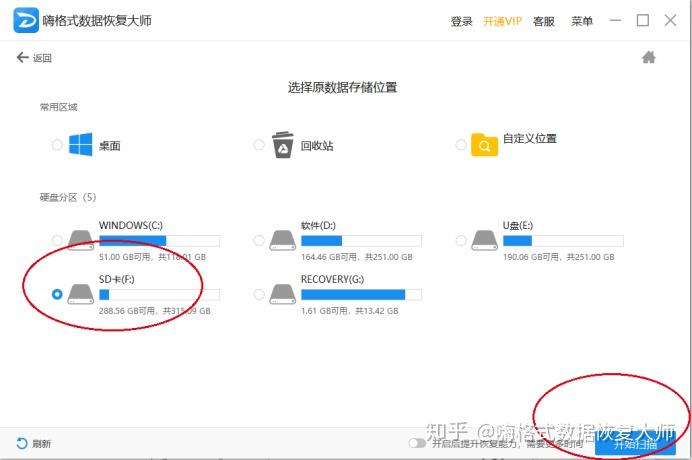
Task: Click the 软件(D:) label
Action: click(318, 225)
